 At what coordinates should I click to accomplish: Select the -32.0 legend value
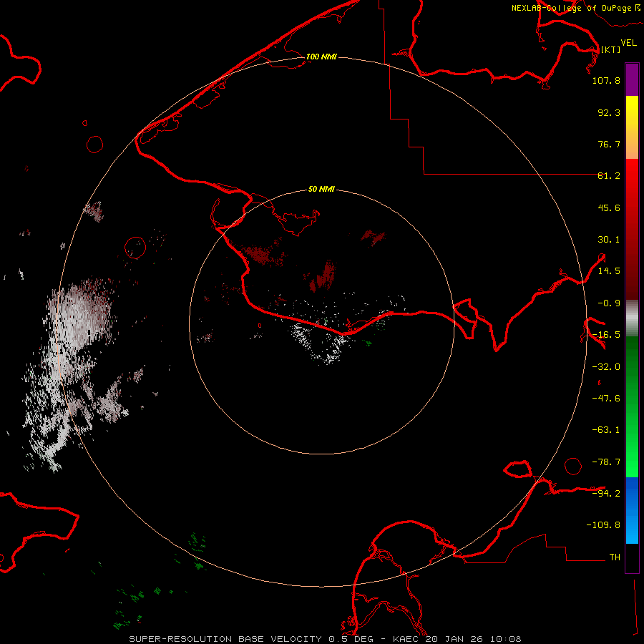[606, 367]
